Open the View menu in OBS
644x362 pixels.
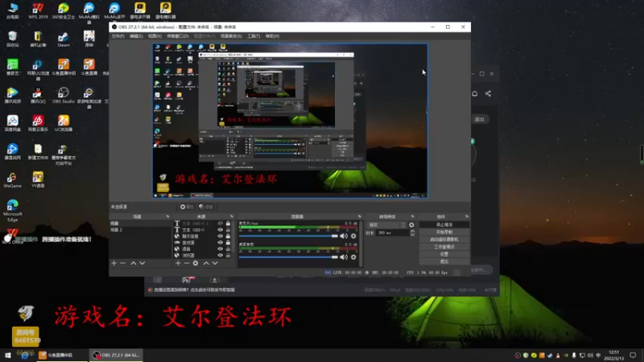tap(155, 36)
